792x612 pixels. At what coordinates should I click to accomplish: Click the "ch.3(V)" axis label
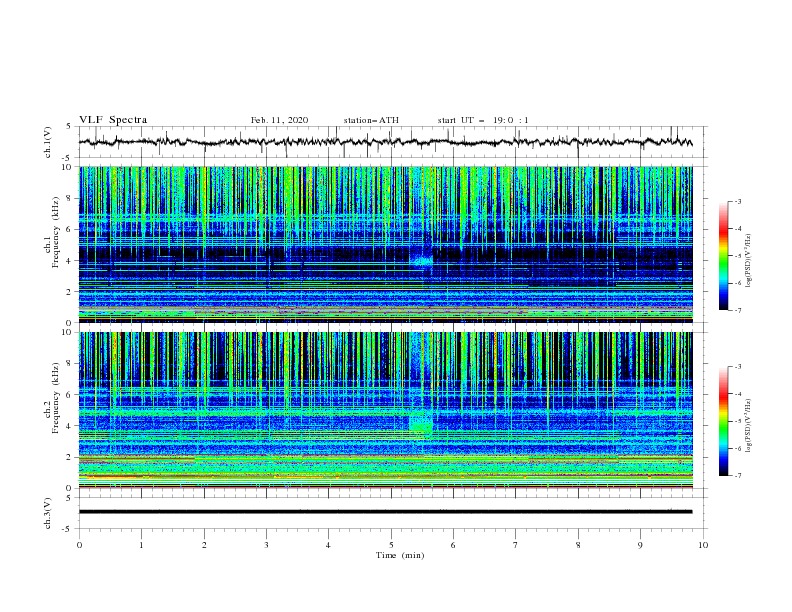tap(48, 513)
